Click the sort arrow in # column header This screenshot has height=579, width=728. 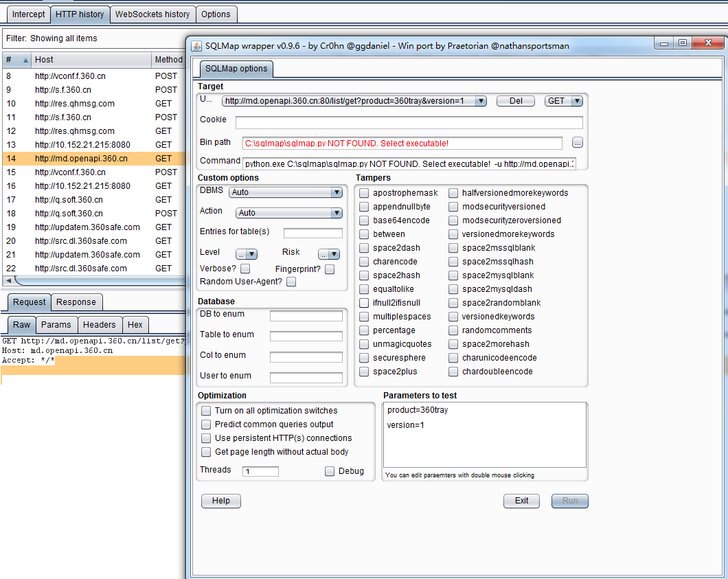tap(26, 60)
